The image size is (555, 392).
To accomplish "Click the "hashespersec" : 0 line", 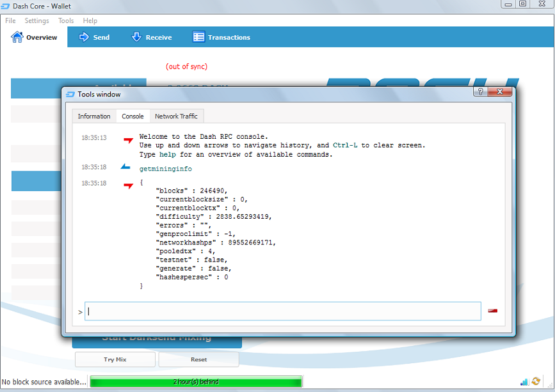I will [192, 277].
